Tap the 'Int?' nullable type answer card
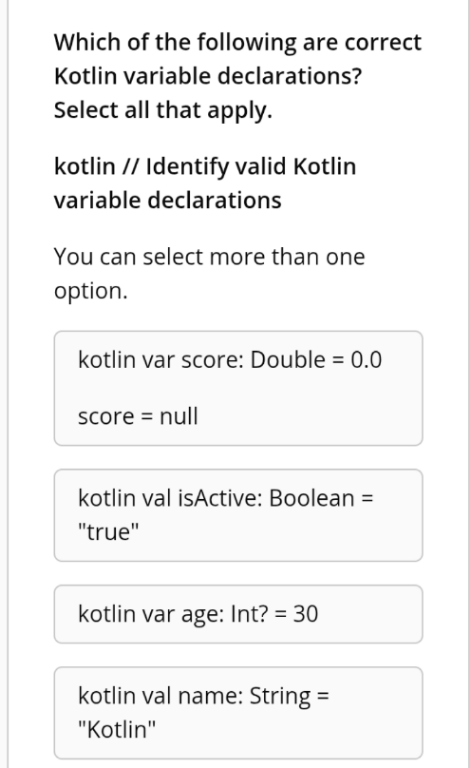This screenshot has width=470, height=768. click(x=238, y=614)
